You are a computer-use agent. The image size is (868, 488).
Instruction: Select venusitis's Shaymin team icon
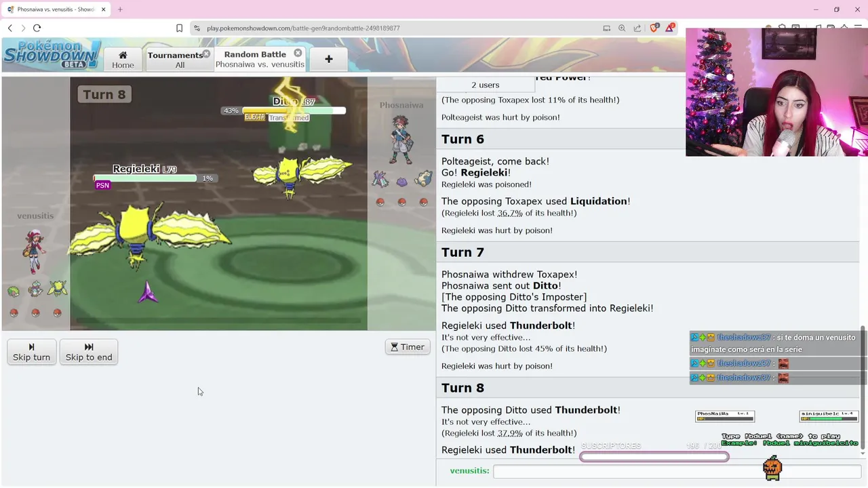(x=14, y=291)
